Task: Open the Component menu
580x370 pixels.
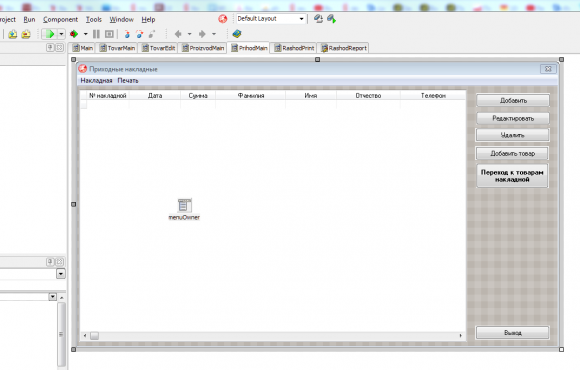Action: [60, 20]
